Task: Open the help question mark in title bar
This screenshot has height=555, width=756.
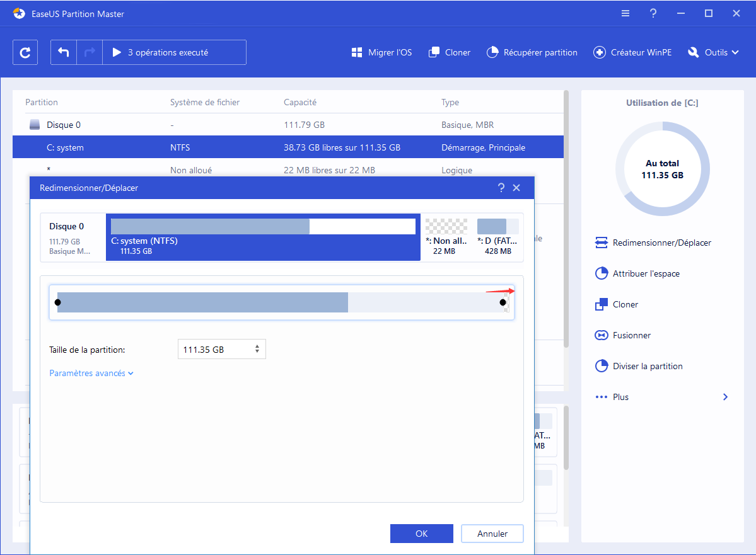Action: pyautogui.click(x=653, y=13)
